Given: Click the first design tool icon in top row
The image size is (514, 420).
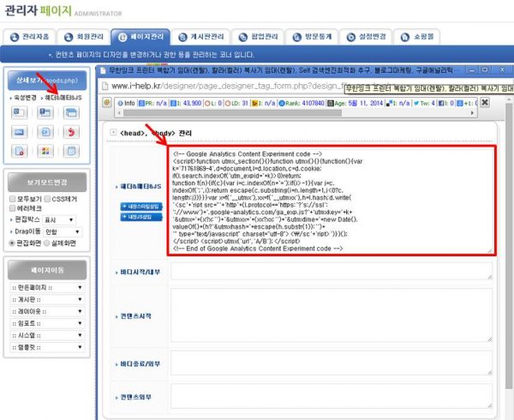Looking at the screenshot, I should [x=19, y=113].
